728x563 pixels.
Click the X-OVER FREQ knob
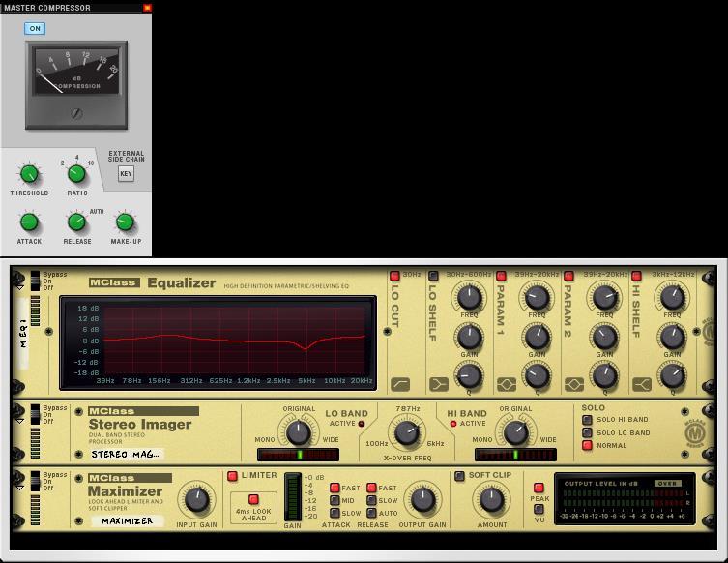point(407,432)
